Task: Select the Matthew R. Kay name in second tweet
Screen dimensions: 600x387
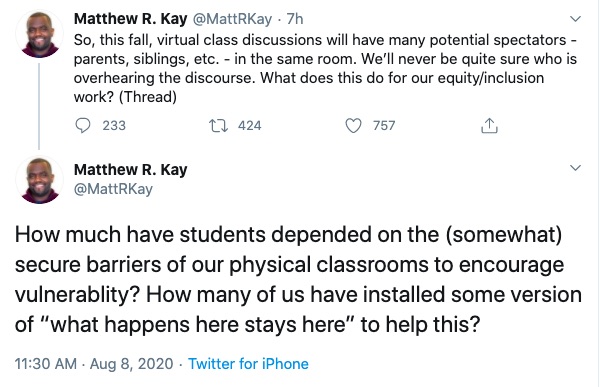Action: [x=130, y=170]
